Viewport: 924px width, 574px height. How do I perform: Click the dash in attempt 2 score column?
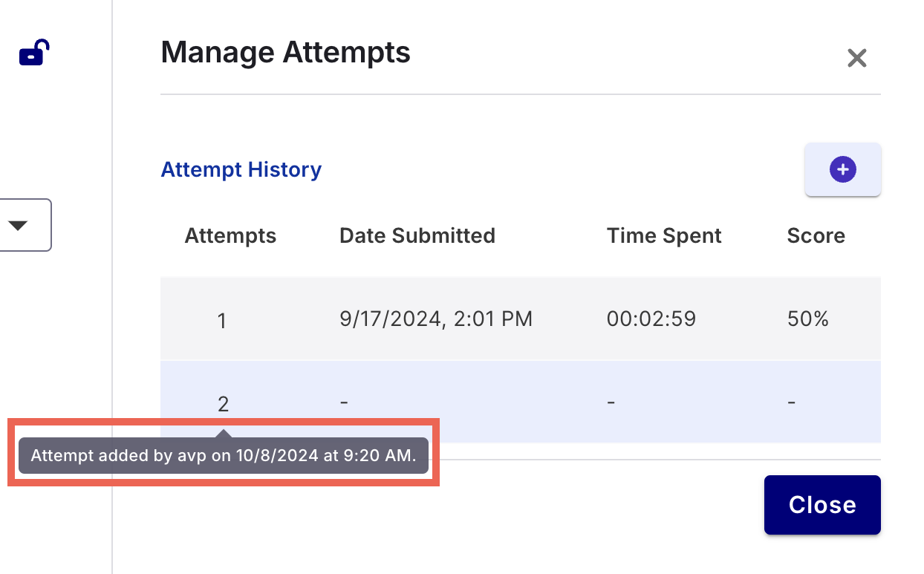pyautogui.click(x=792, y=402)
